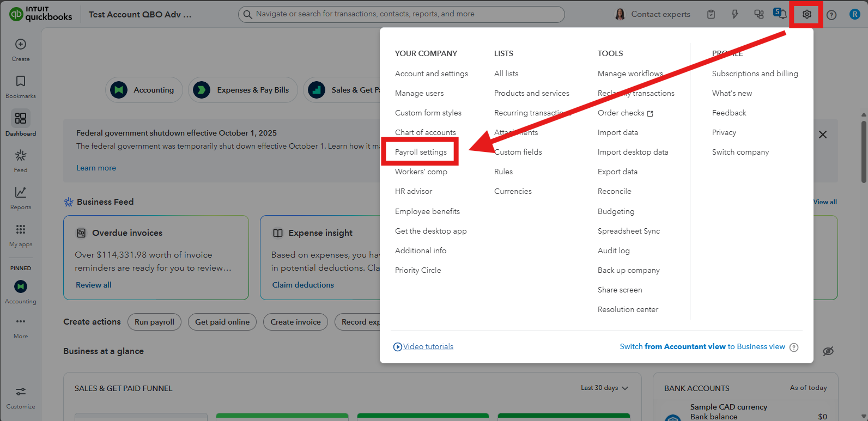This screenshot has height=421, width=868.
Task: Expand the More sidebar menu
Action: coord(21,322)
